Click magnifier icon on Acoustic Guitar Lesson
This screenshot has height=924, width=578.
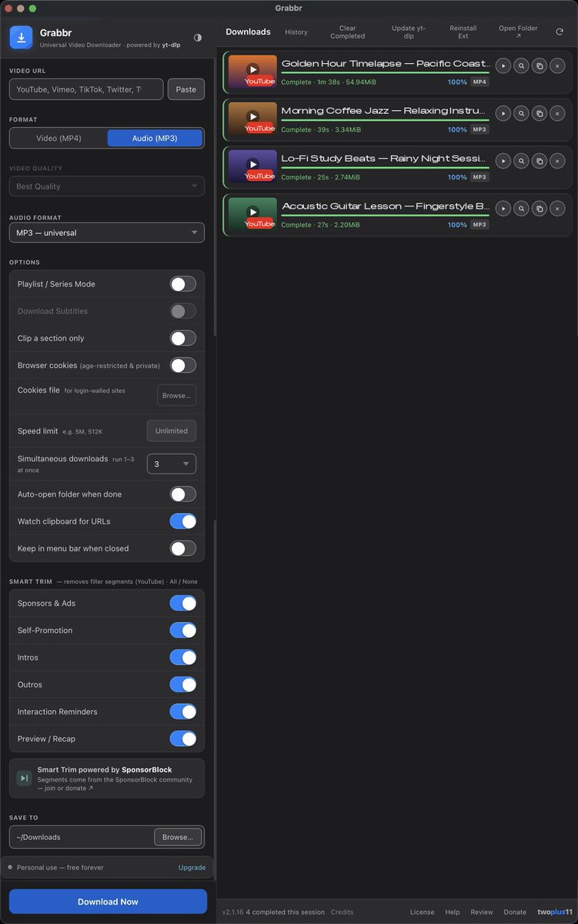click(x=521, y=209)
